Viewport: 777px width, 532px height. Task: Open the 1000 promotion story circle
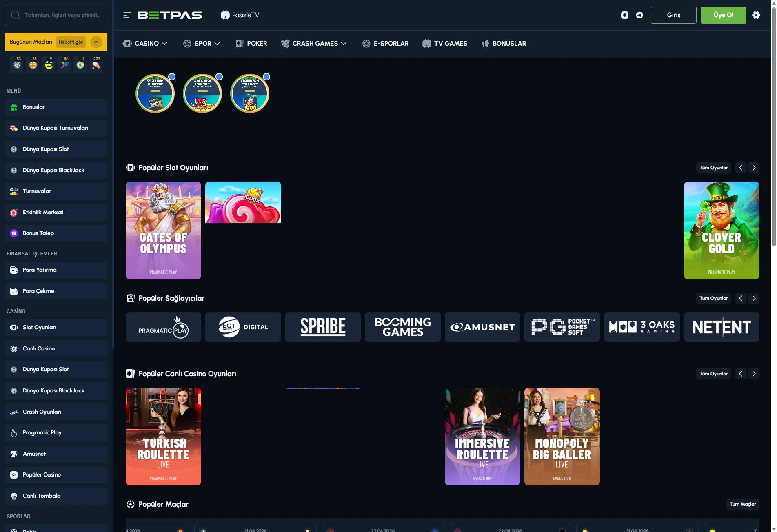(250, 93)
